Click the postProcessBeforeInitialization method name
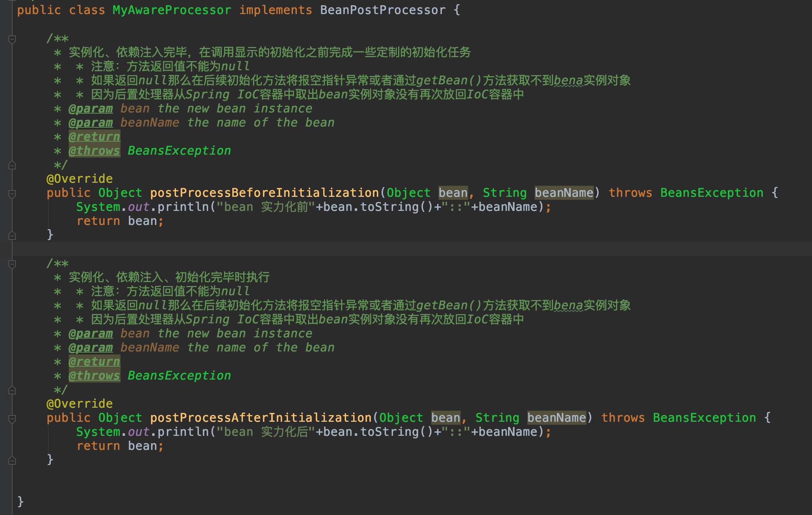The height and width of the screenshot is (515, 812). tap(264, 193)
